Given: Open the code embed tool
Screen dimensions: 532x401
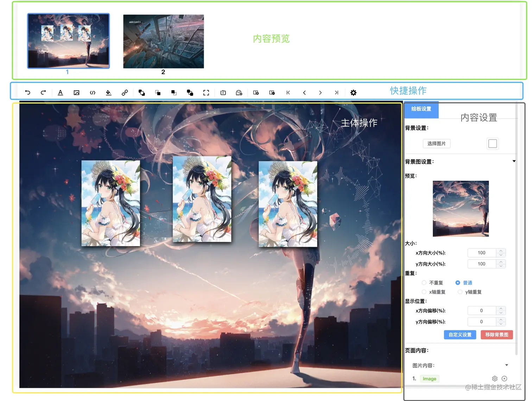Looking at the screenshot, I should (x=93, y=92).
